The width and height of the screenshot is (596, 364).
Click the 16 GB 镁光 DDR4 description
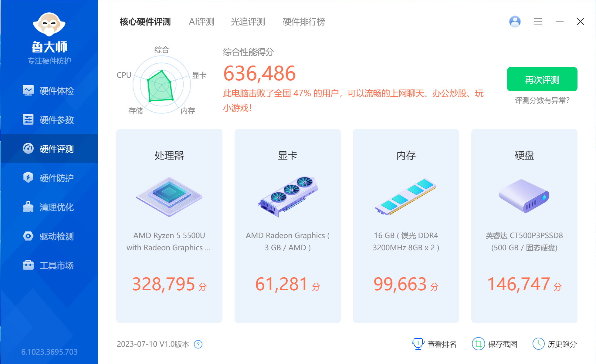pyautogui.click(x=406, y=241)
